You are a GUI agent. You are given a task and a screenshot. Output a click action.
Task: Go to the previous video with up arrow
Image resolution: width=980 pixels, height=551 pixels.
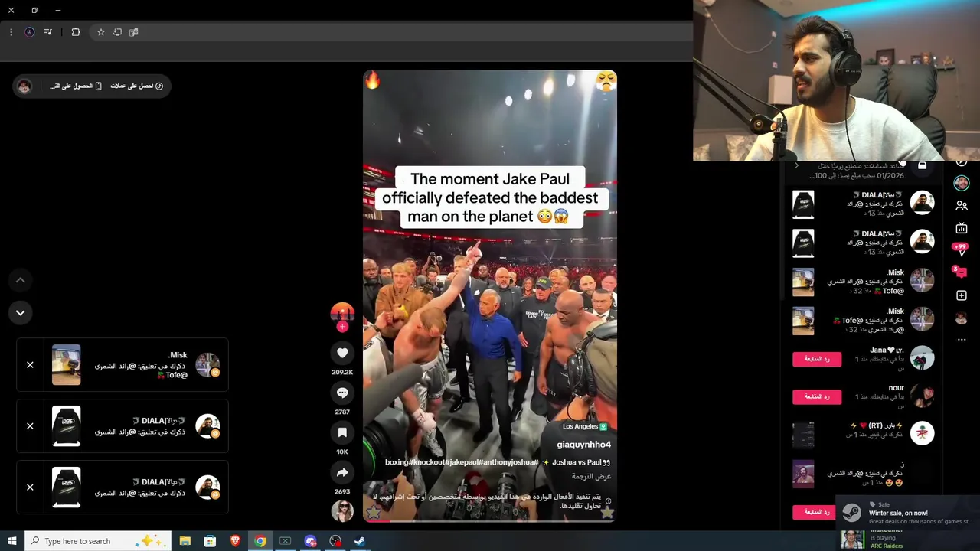click(21, 280)
